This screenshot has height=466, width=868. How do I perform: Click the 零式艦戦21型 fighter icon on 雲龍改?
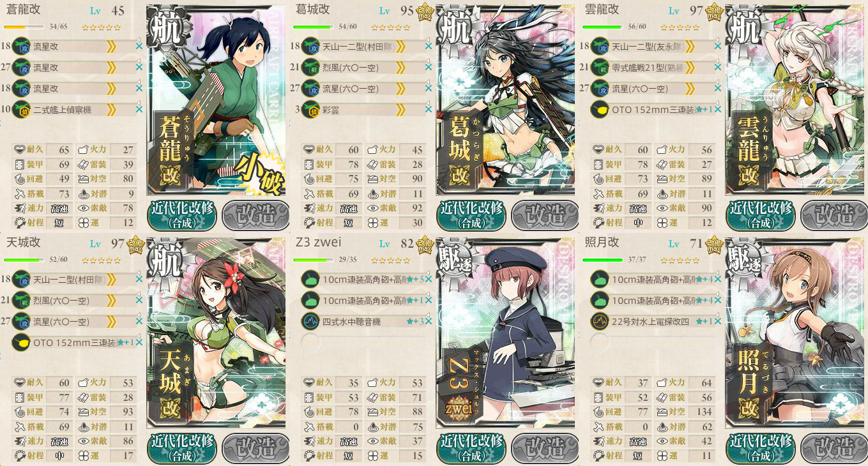pyautogui.click(x=600, y=67)
